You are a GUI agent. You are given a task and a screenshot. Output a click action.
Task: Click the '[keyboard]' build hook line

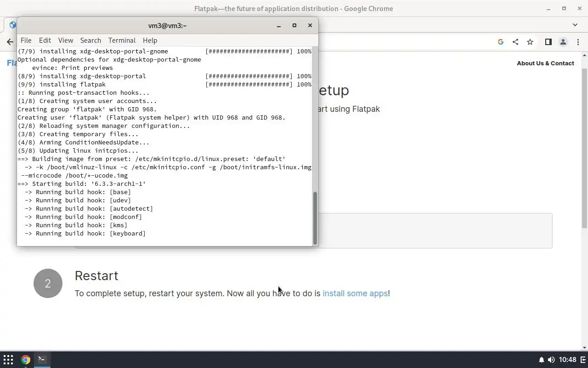[85, 234]
